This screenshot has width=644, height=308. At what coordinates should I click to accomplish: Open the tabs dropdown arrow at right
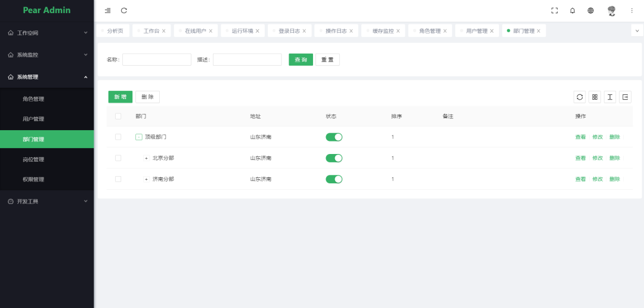637,30
